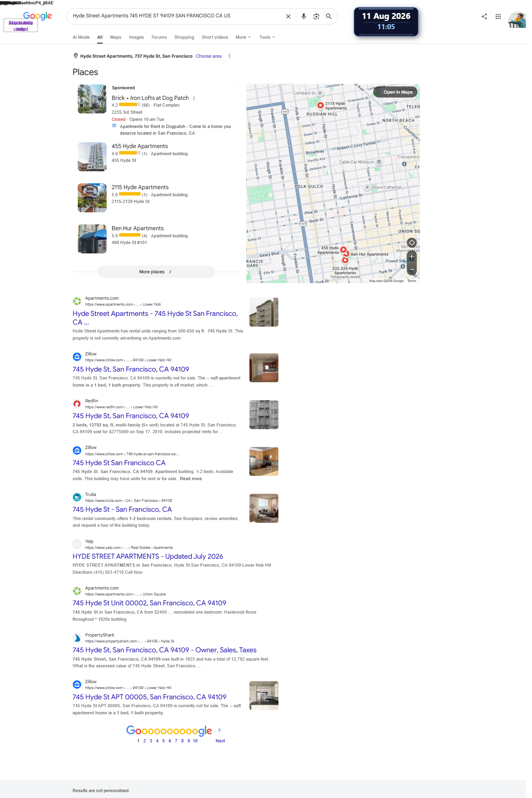Open location options three-dot menu
Screen dimensions: 532x798
(x=229, y=56)
